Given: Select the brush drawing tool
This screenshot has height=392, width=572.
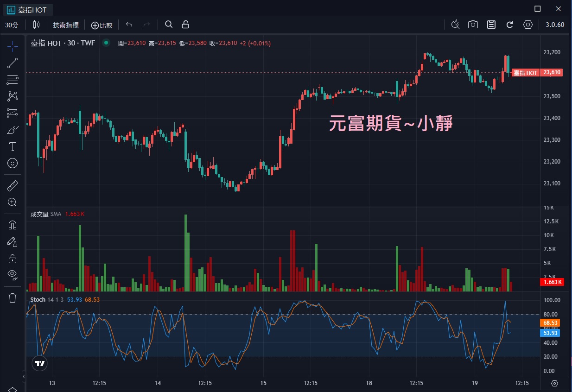Looking at the screenshot, I should click(x=13, y=129).
